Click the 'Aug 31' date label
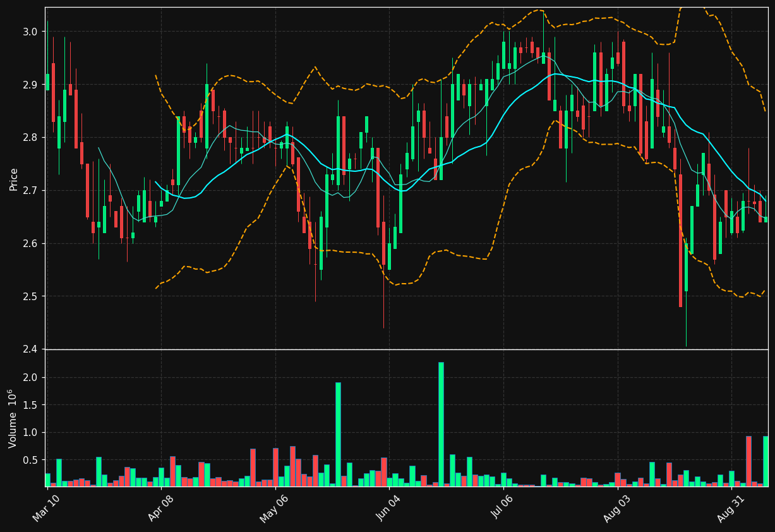This screenshot has width=775, height=532. (x=731, y=509)
